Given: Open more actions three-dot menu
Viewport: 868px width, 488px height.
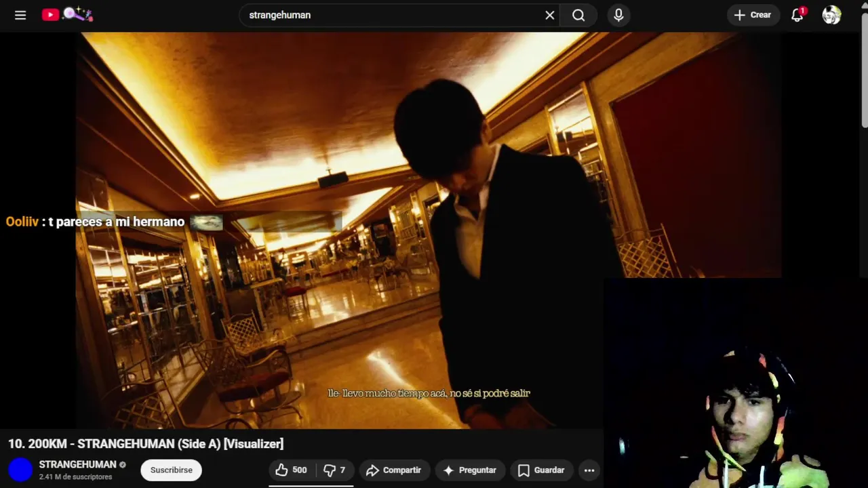Looking at the screenshot, I should click(589, 470).
